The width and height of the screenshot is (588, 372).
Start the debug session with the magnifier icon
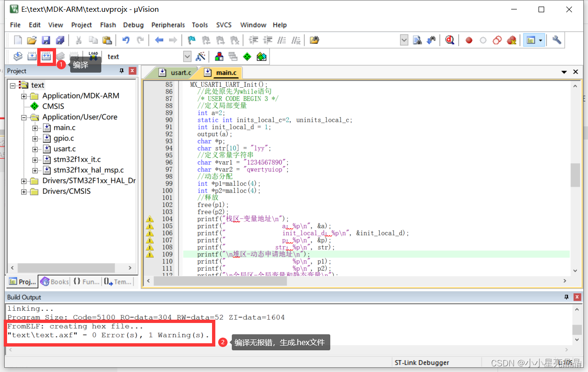(x=450, y=41)
